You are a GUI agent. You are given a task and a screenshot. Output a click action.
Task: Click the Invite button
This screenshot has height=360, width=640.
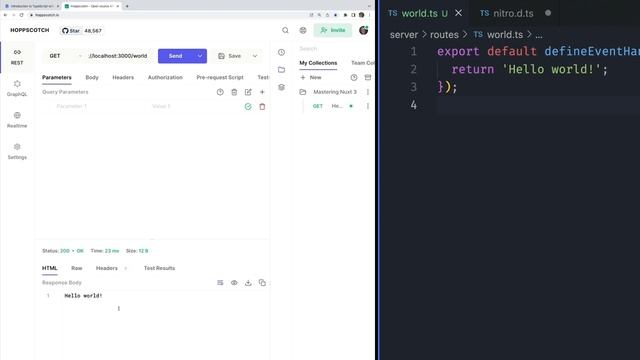[x=333, y=30]
